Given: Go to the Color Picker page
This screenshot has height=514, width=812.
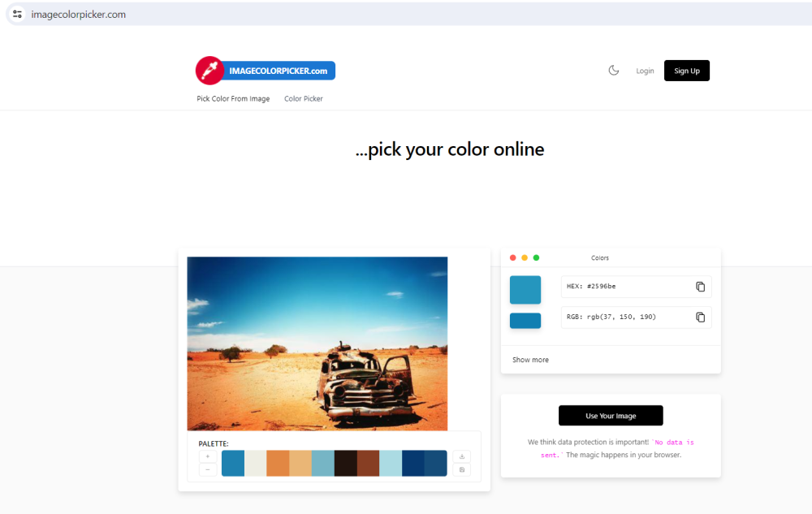Looking at the screenshot, I should coord(303,99).
